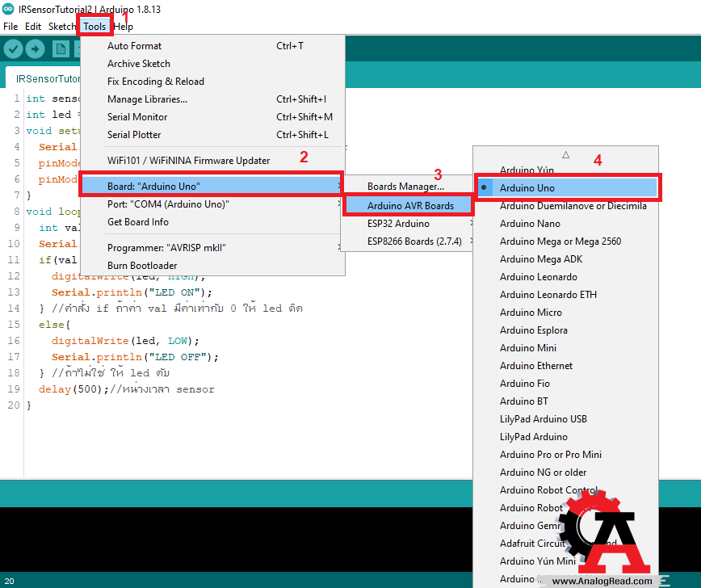Expand the Port: "COM4 (Arduino Uno)" submenu

pyautogui.click(x=212, y=204)
